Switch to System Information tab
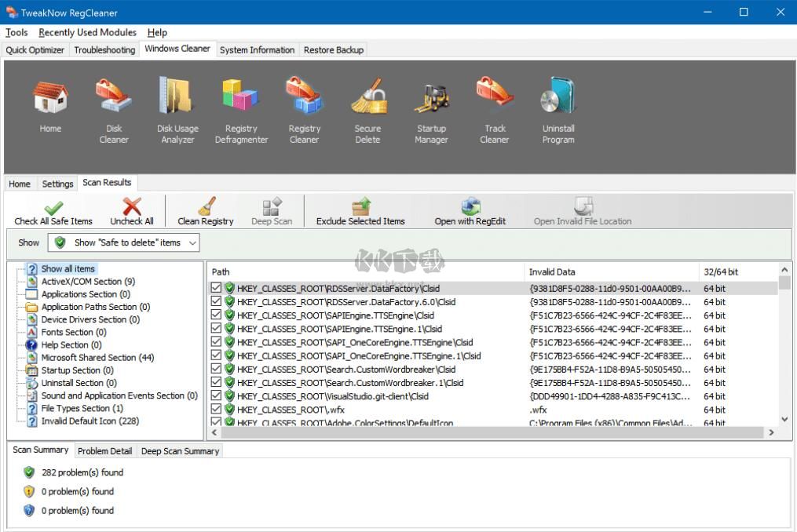797x532 pixels. tap(258, 49)
